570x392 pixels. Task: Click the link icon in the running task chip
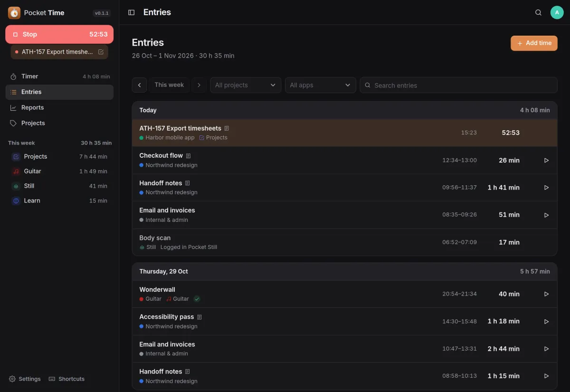click(x=101, y=52)
